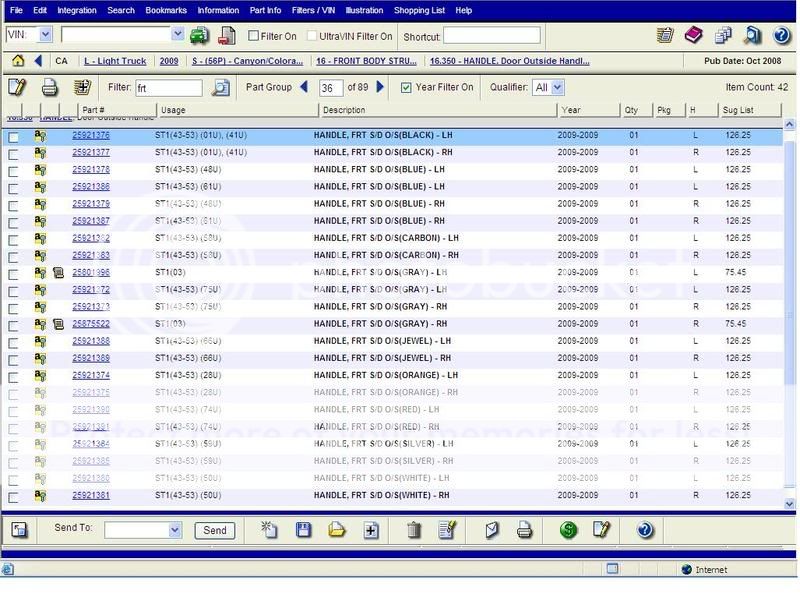Image resolution: width=800 pixels, height=601 pixels.
Task: Open the book search icon on the top toolbar
Action: click(x=751, y=34)
